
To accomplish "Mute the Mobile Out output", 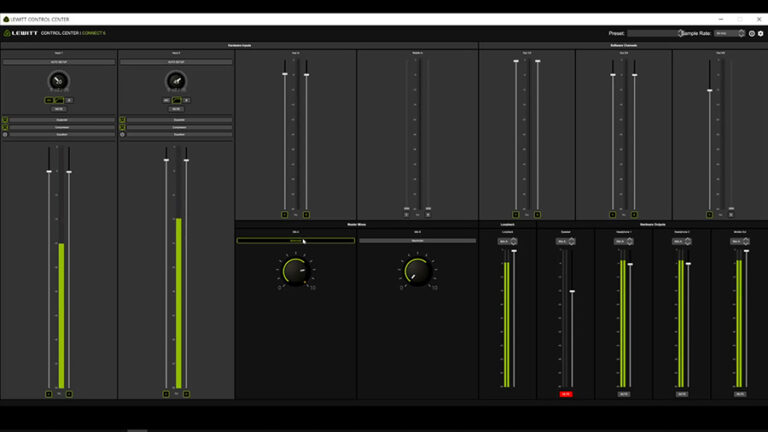I will 740,394.
